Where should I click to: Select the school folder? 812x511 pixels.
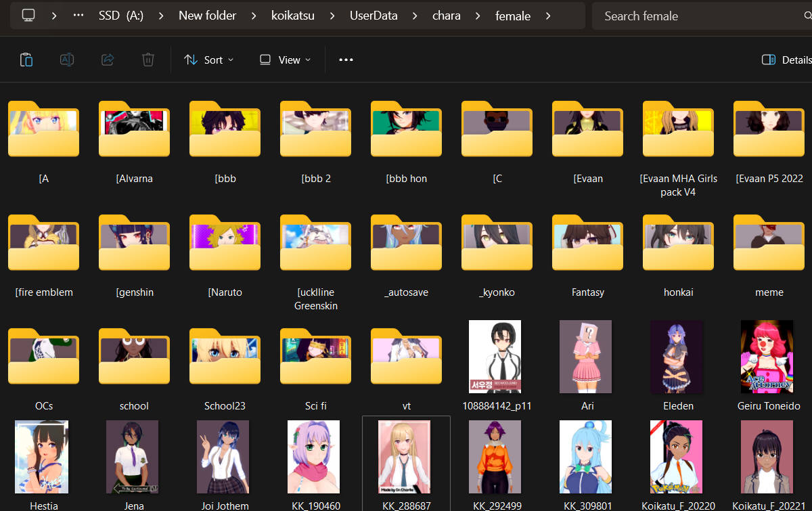coord(135,371)
